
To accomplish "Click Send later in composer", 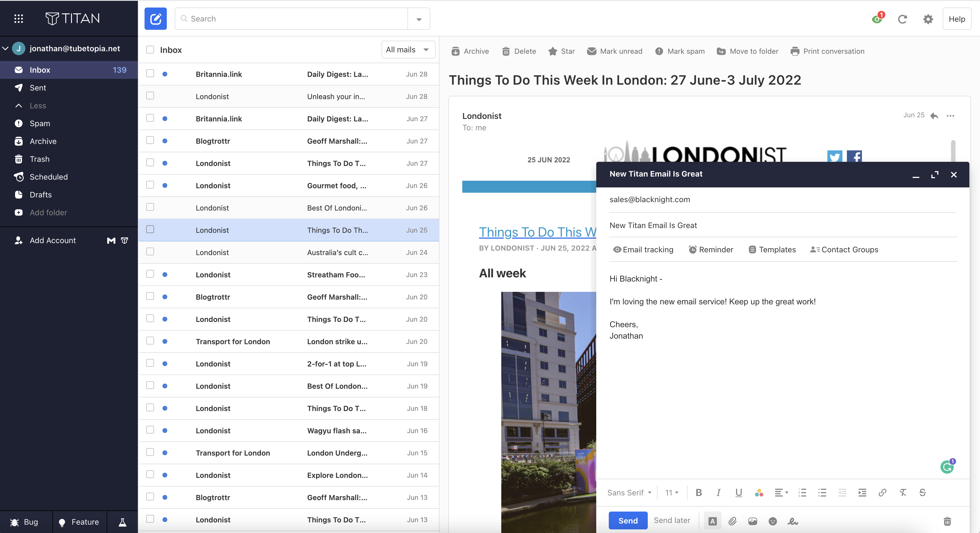I will 672,520.
